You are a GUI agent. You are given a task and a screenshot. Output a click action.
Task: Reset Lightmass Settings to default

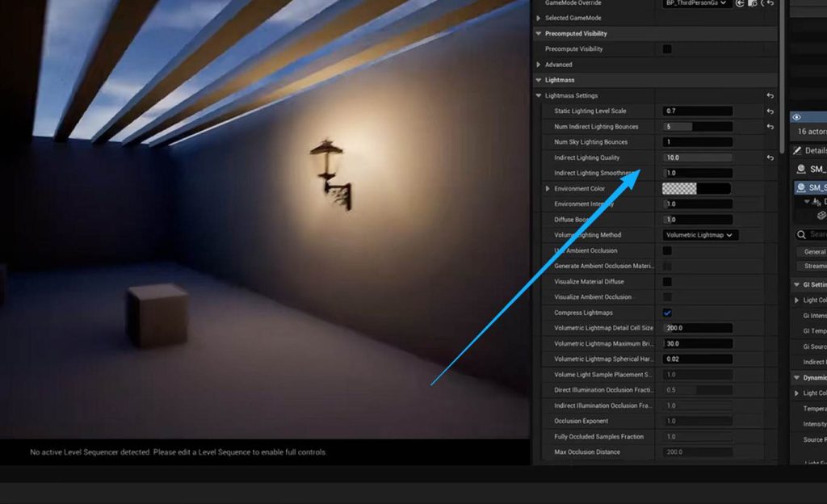coord(770,96)
